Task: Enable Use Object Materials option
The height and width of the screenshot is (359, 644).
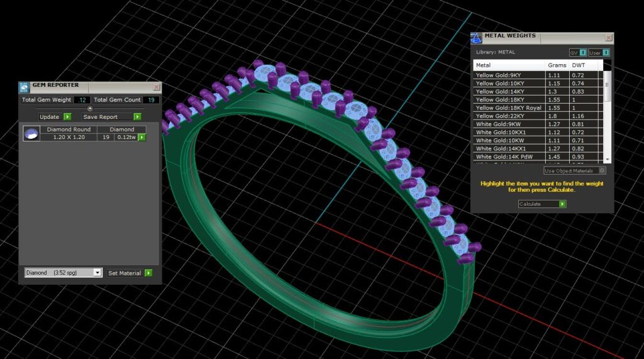Action: [574, 170]
